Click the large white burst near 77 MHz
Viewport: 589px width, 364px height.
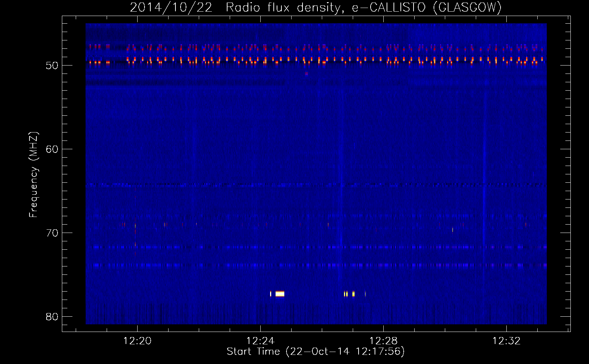(280, 294)
